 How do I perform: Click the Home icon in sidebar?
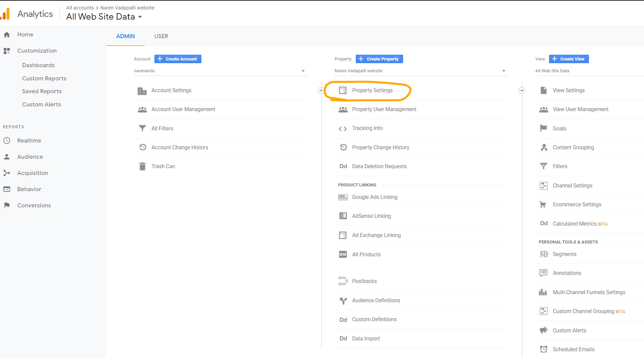pyautogui.click(x=7, y=35)
